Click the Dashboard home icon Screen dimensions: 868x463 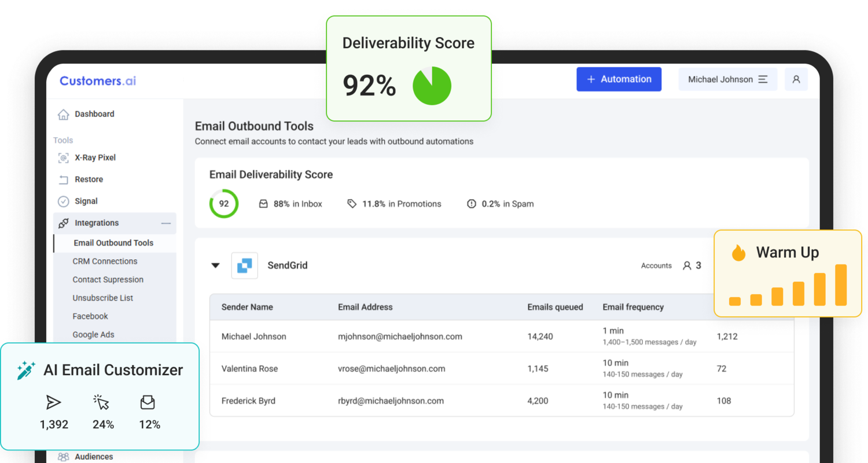click(x=63, y=115)
